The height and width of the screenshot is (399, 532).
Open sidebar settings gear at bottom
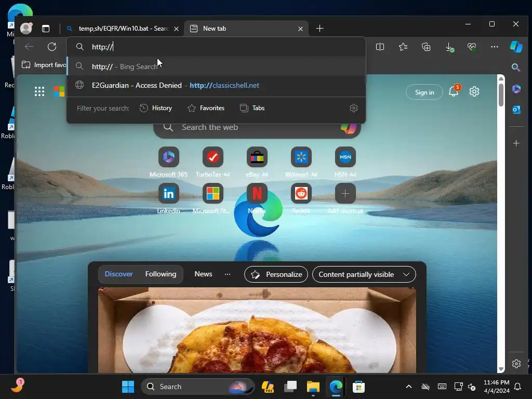tap(516, 363)
